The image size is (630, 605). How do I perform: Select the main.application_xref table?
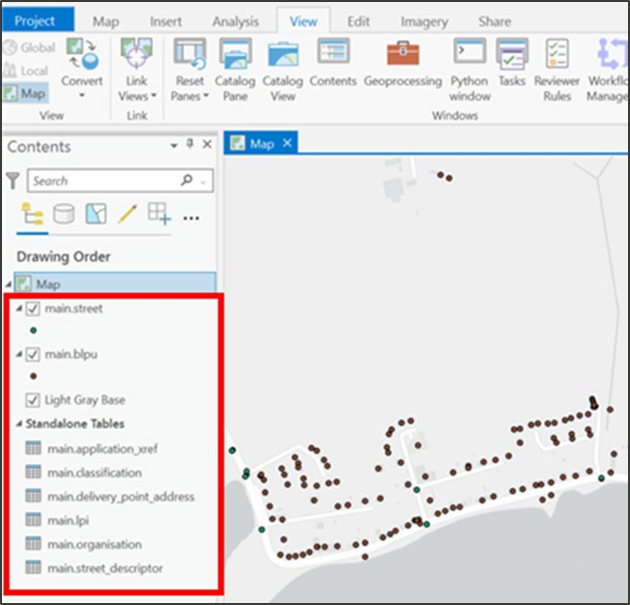(102, 448)
